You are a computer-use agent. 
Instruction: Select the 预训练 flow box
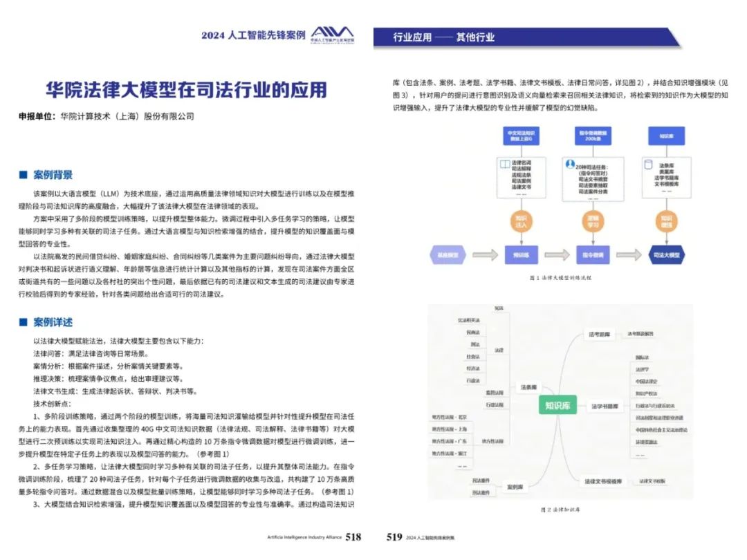tap(522, 254)
